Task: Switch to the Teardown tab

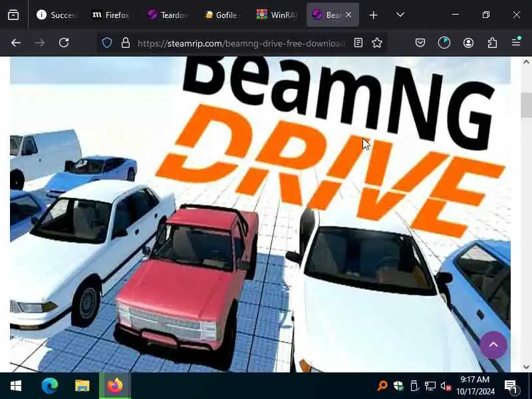Action: pos(168,15)
